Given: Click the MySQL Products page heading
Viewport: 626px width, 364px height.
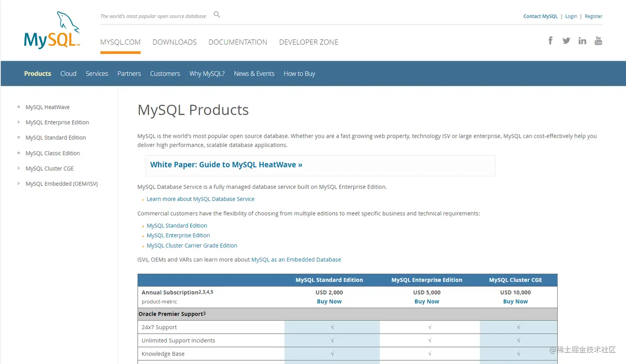Looking at the screenshot, I should point(193,110).
